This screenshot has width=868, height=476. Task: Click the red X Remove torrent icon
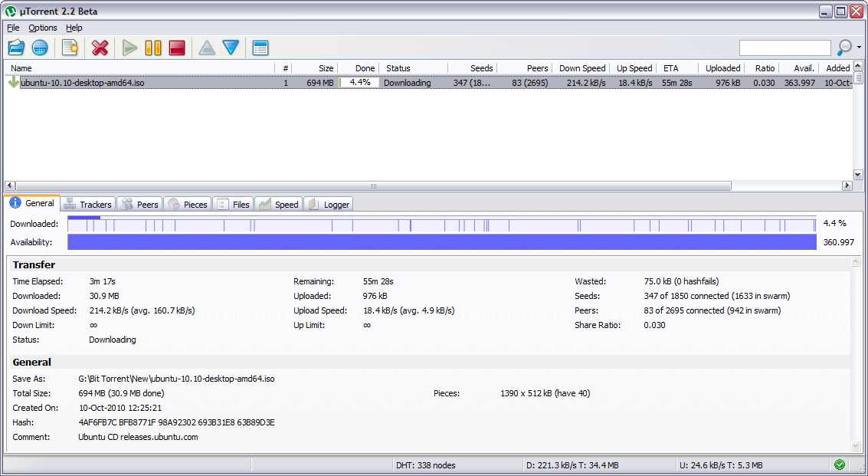[100, 48]
